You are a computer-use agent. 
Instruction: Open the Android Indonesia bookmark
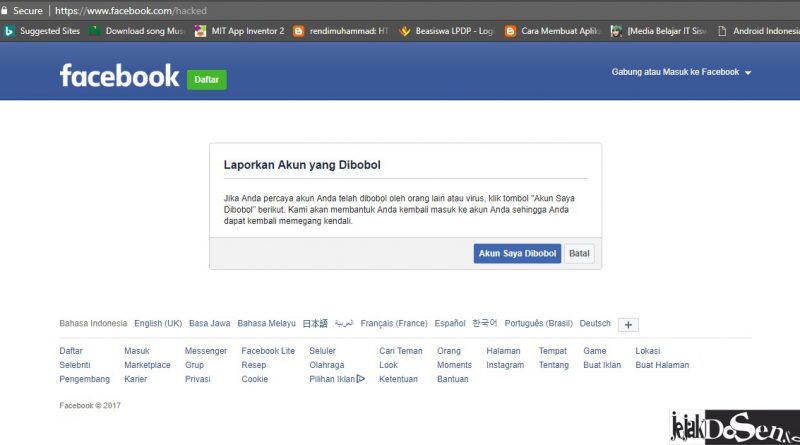759,31
